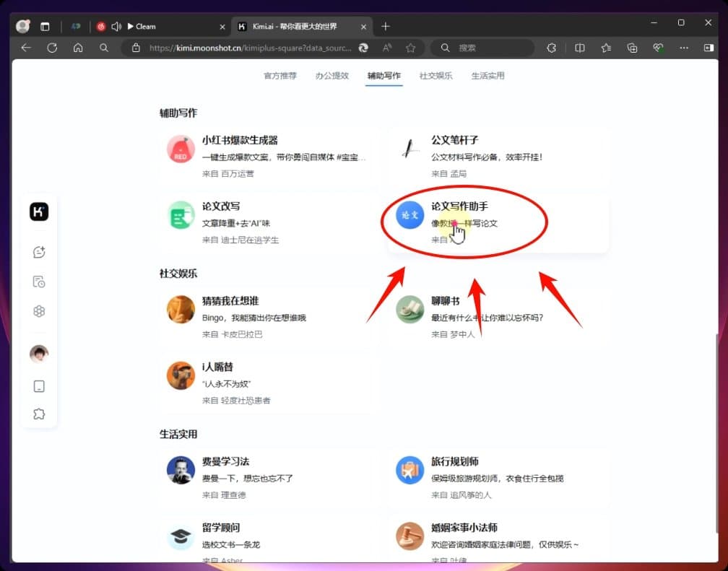Toggle the Copilot sidebar panel

tap(708, 48)
